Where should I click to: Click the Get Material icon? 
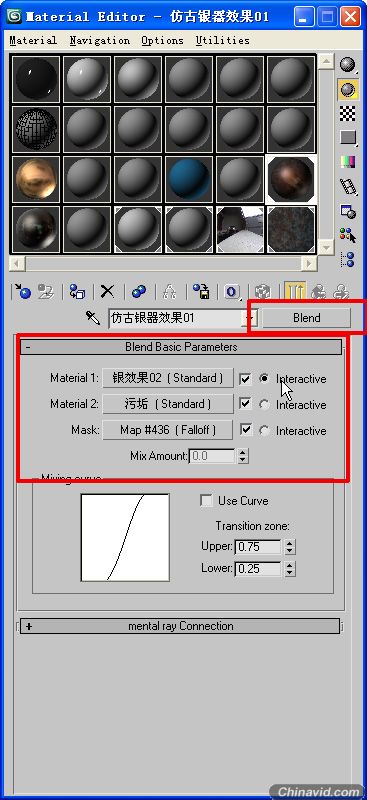(x=22, y=292)
